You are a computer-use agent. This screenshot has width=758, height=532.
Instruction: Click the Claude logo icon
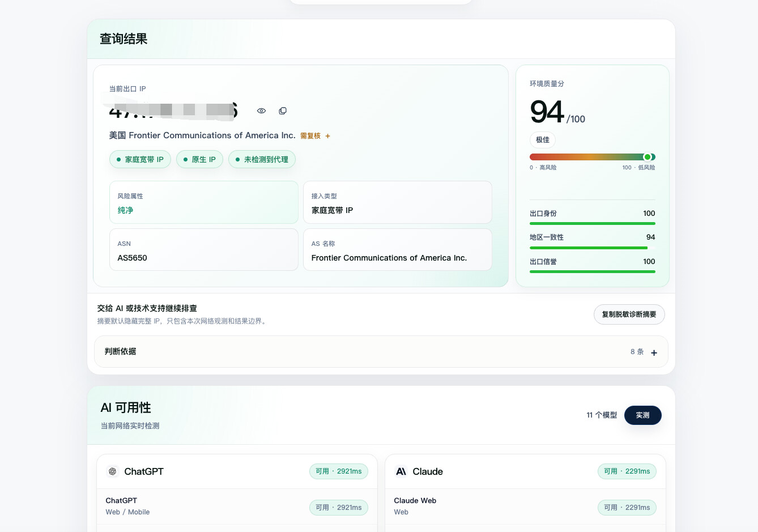[x=401, y=471]
